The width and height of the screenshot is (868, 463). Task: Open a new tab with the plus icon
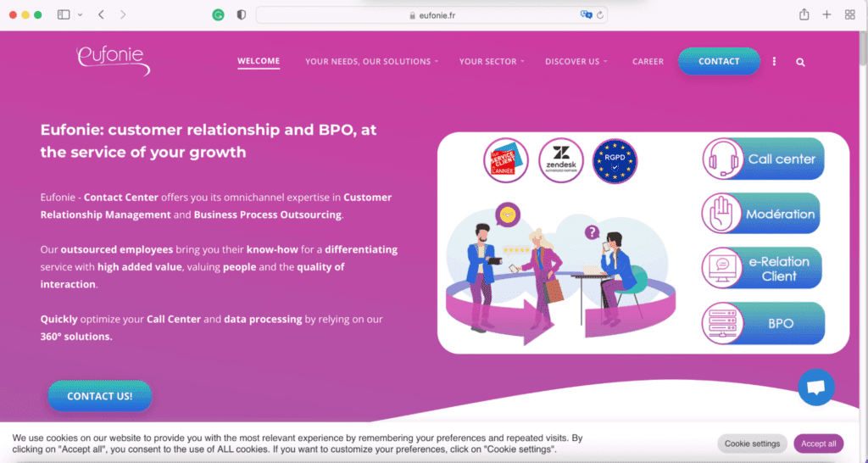click(826, 15)
